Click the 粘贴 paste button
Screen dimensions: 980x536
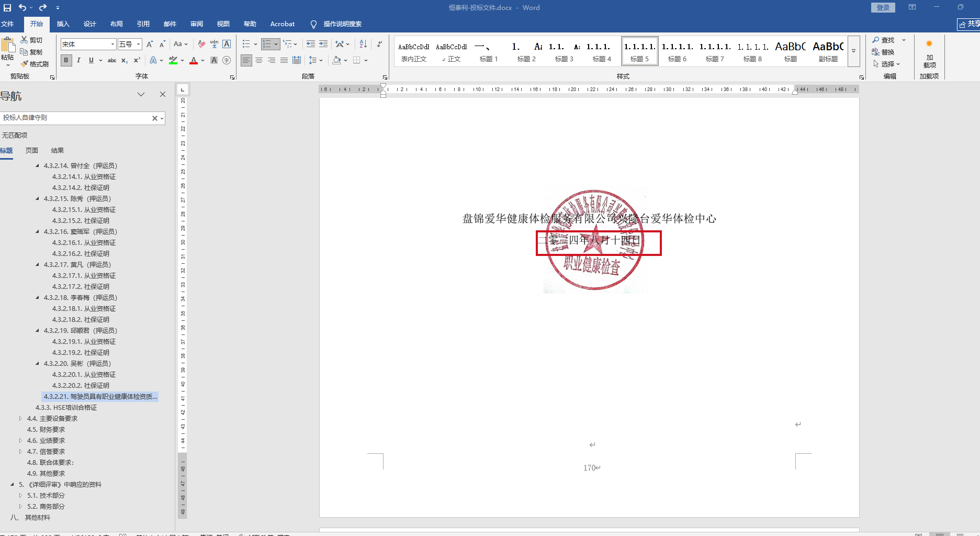point(7,51)
